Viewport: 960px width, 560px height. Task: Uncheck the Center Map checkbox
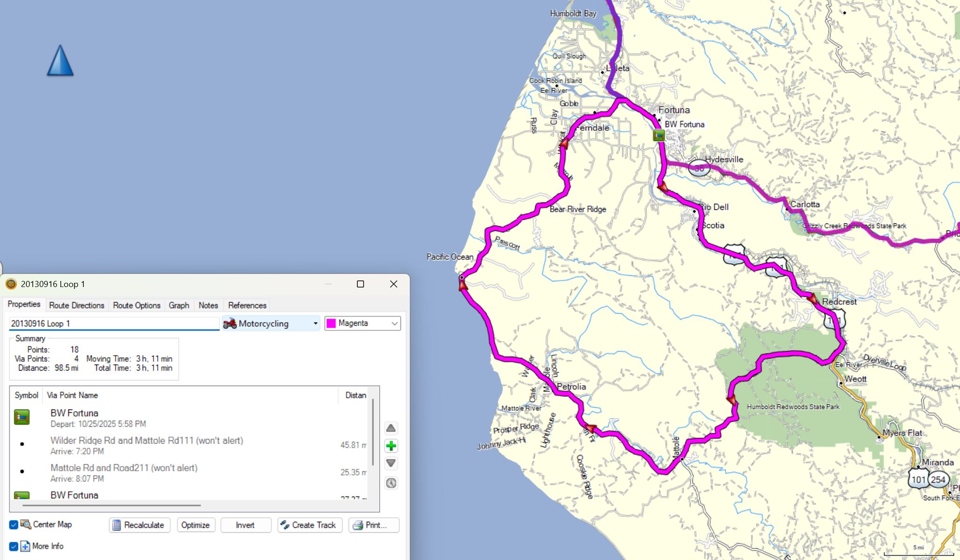click(14, 524)
